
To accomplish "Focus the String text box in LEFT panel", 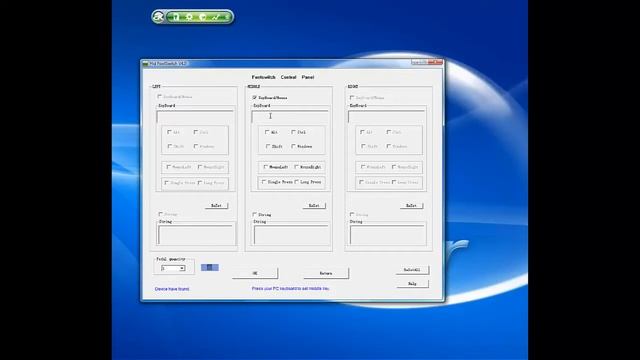I will (x=196, y=235).
